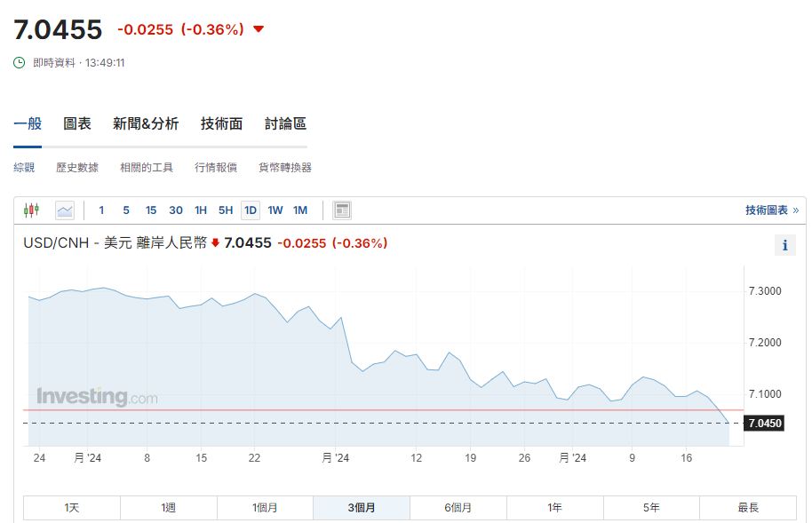Open the 貨幣轉換器 link
812x523 pixels.
[x=285, y=168]
